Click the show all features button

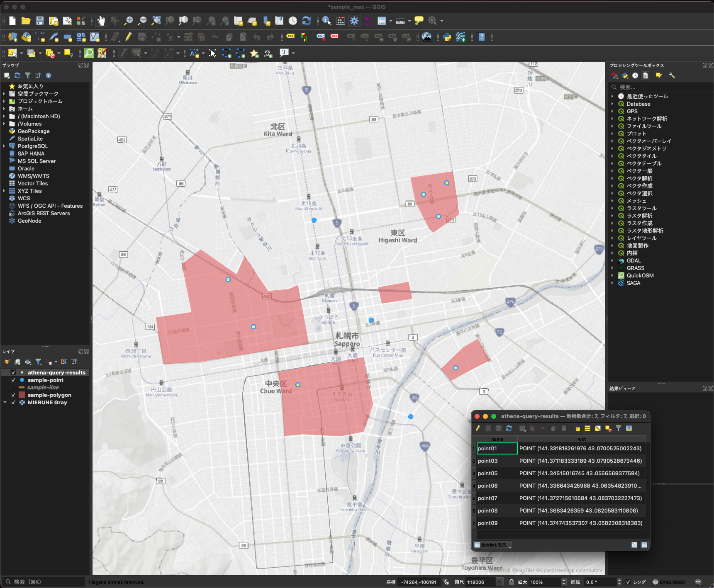coord(492,545)
